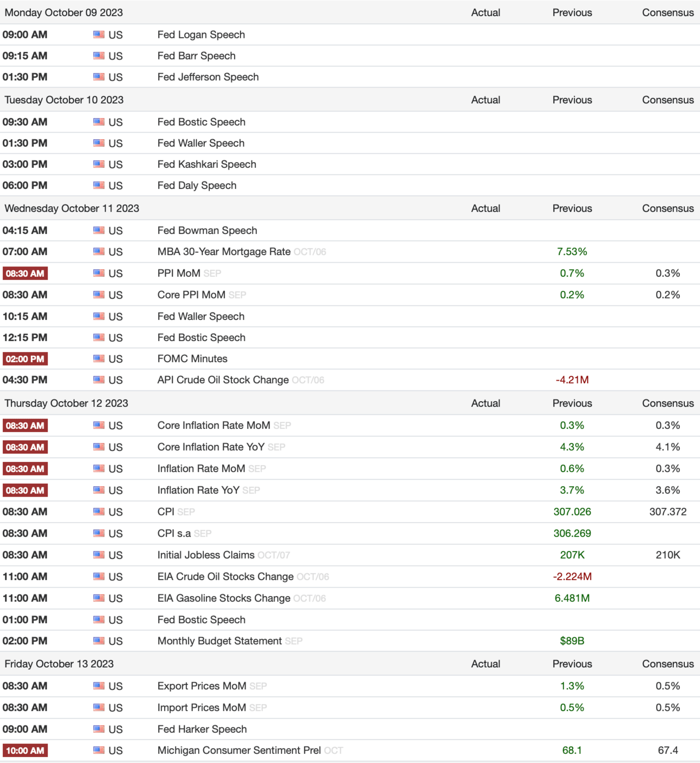Click the Thursday October 12 2023 date header
The width and height of the screenshot is (700, 763).
tap(67, 403)
